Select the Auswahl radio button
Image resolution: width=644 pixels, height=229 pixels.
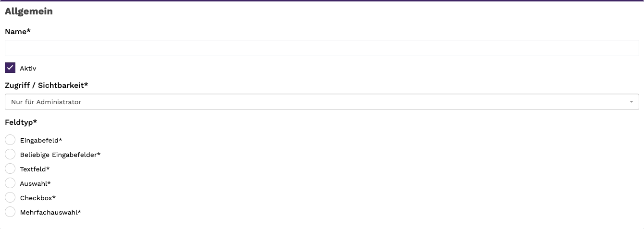[10, 183]
